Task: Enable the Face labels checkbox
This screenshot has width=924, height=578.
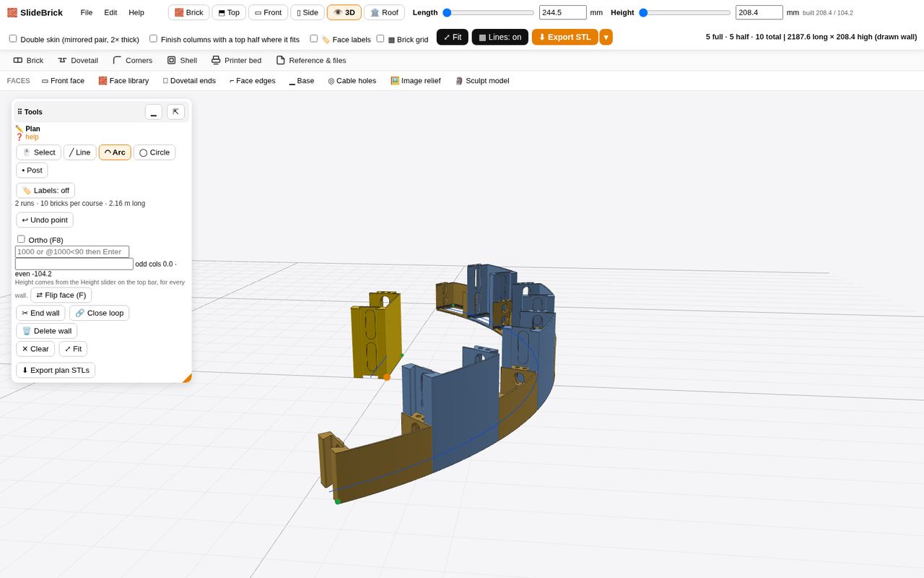Action: click(313, 38)
